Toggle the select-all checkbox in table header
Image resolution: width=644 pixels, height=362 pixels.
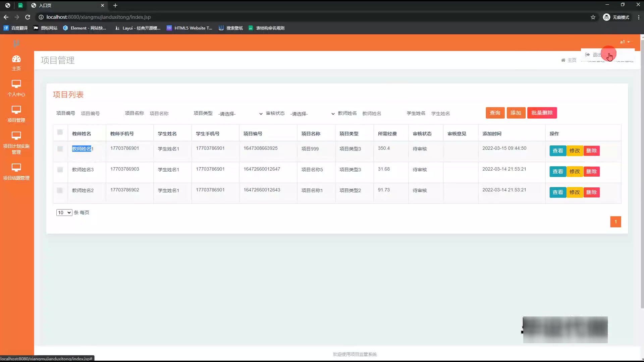(60, 132)
